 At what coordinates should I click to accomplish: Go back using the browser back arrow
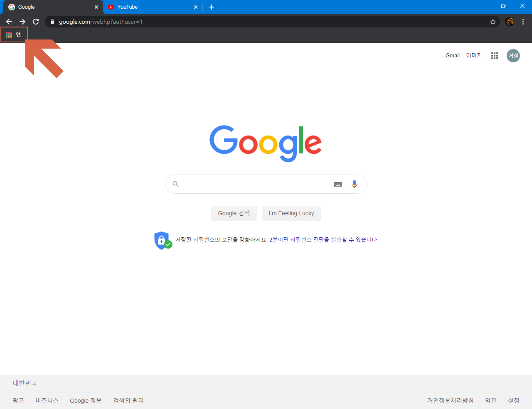click(9, 22)
